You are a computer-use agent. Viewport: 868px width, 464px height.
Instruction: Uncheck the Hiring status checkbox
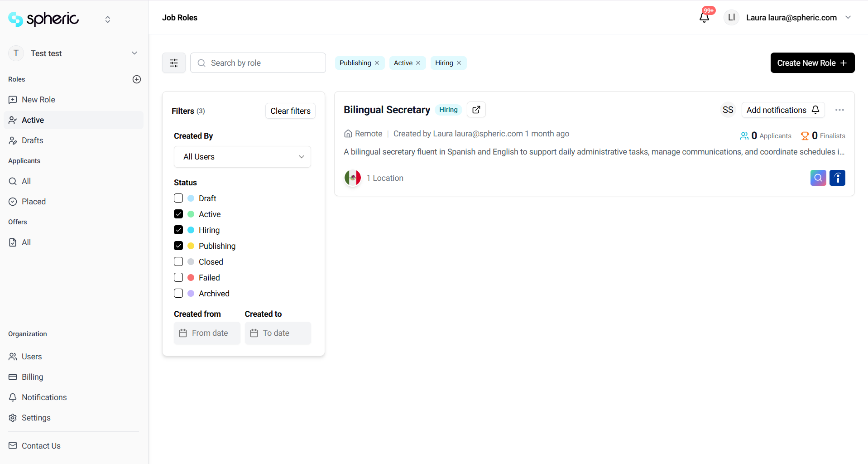[x=178, y=230]
